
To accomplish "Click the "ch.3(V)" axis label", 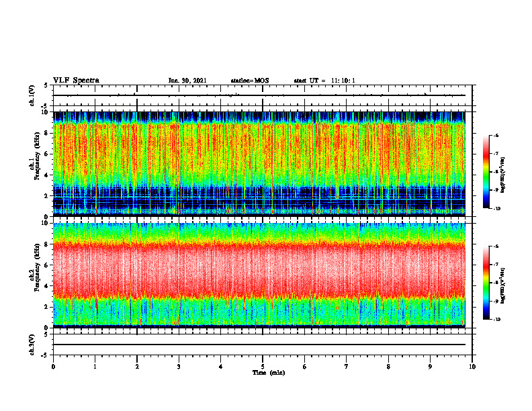I will (32, 345).
